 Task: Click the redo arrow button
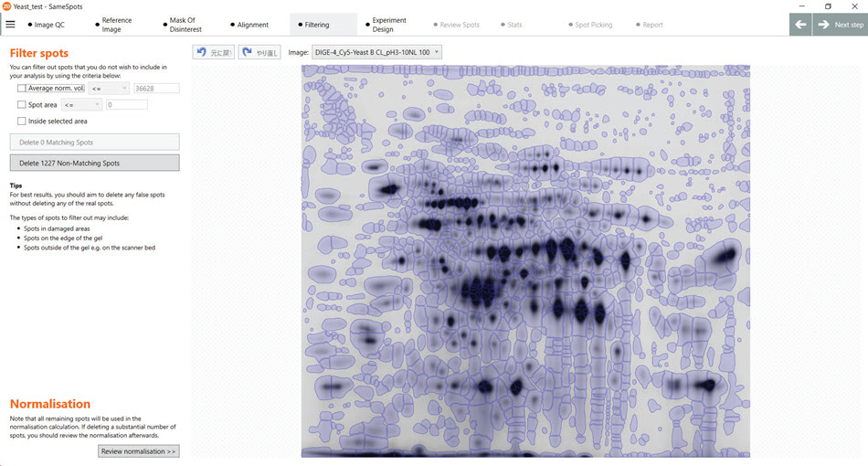(x=259, y=52)
